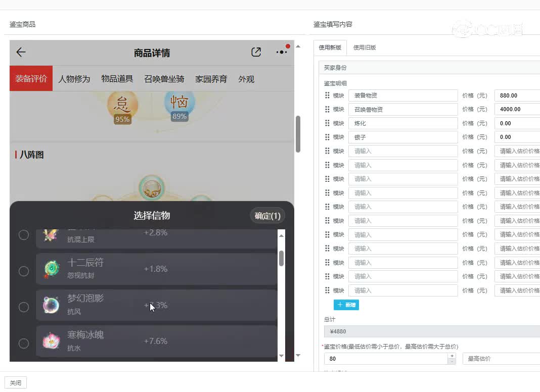The image size is (540, 392).
Task: Click the share icon in 商品详情 header
Action: click(256, 52)
